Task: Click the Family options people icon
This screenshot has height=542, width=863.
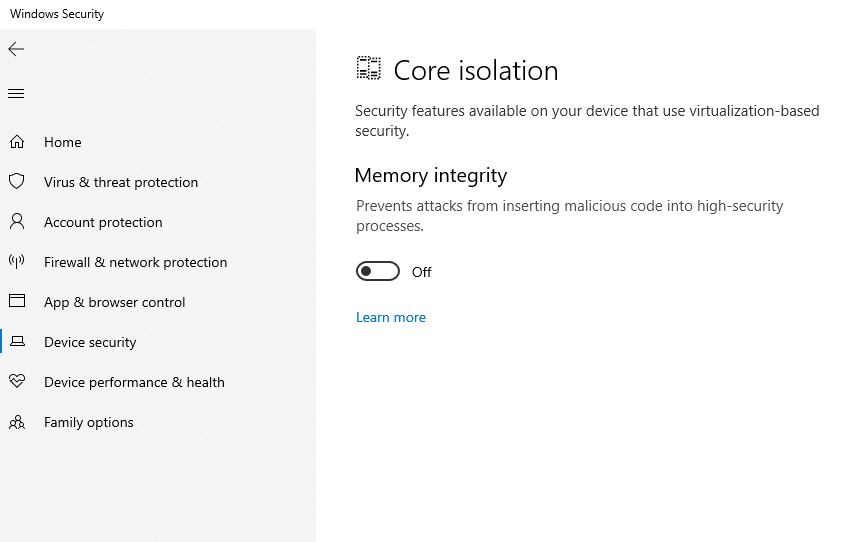Action: (17, 422)
